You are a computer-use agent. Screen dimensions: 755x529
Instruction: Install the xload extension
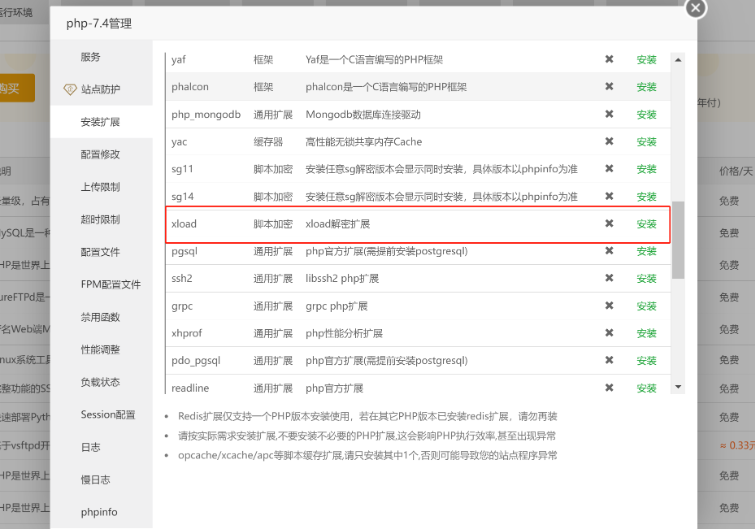pyautogui.click(x=646, y=224)
